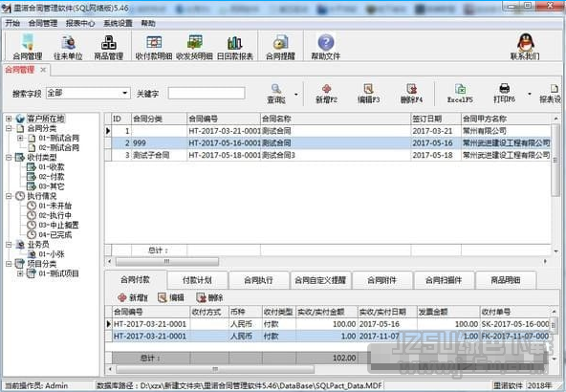Click 联系我们 QQ penguin icon

[x=525, y=47]
